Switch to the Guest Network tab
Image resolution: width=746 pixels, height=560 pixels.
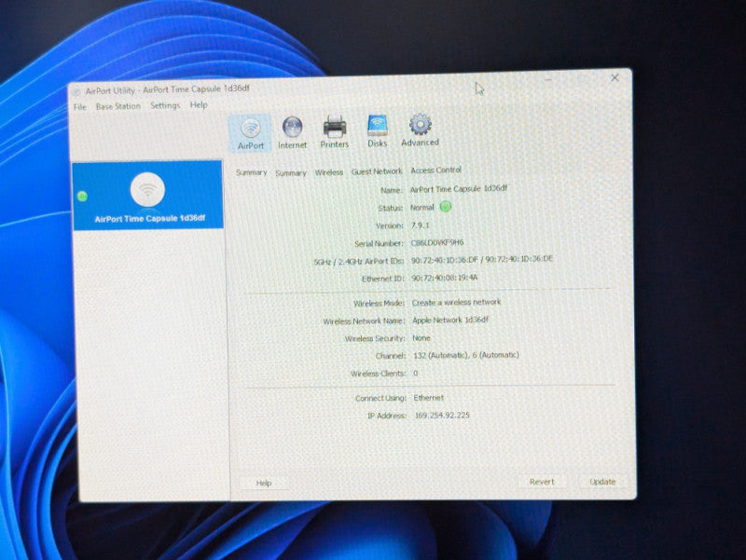377,171
